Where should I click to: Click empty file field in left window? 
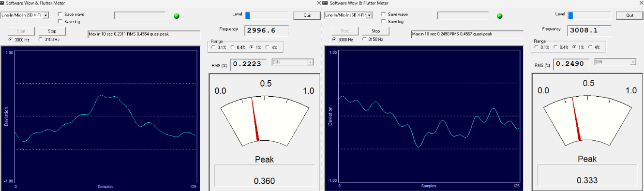click(x=140, y=15)
